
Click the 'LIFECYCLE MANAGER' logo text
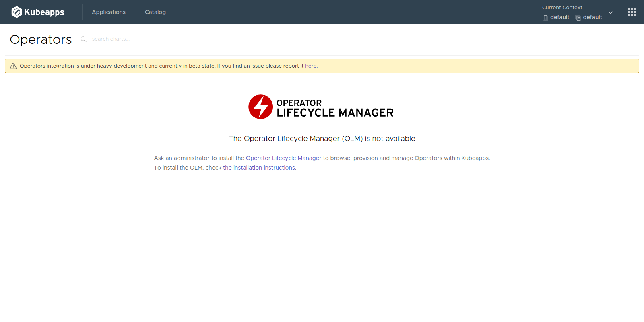coord(335,113)
